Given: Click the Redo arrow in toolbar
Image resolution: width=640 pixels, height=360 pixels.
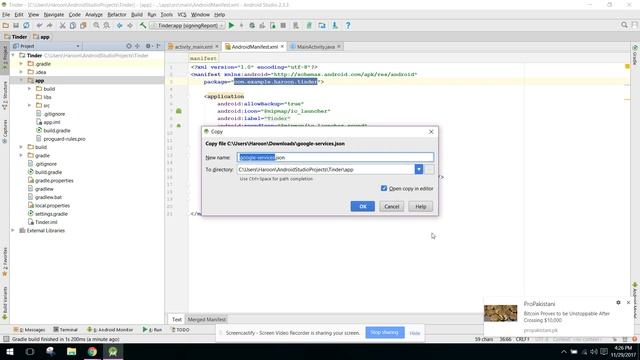Looking at the screenshot, I should [50, 25].
